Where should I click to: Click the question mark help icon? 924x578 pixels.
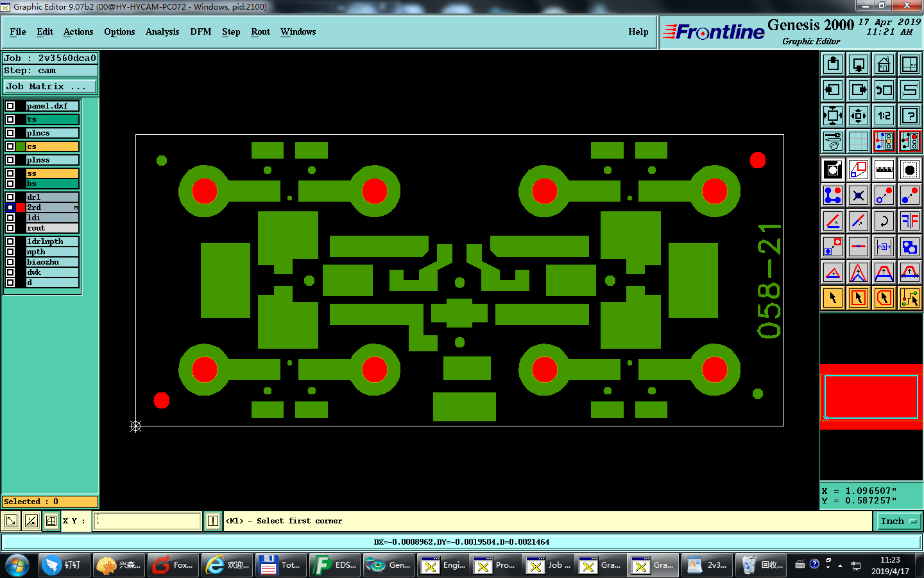tap(910, 116)
